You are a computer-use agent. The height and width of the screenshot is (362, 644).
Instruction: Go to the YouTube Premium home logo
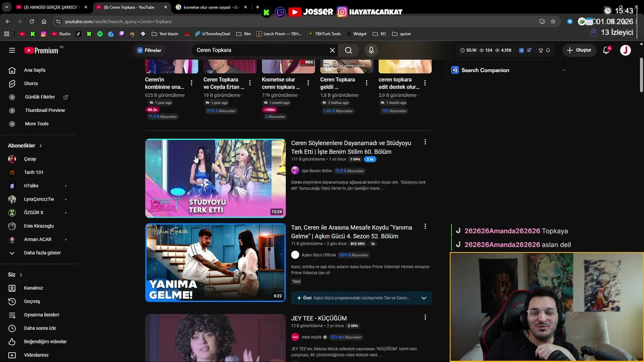(x=41, y=50)
